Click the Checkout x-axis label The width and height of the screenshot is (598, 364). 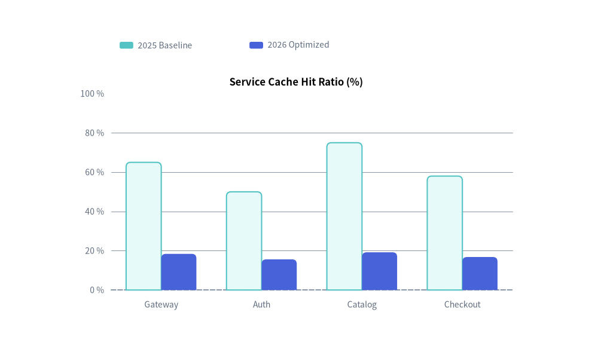(462, 305)
